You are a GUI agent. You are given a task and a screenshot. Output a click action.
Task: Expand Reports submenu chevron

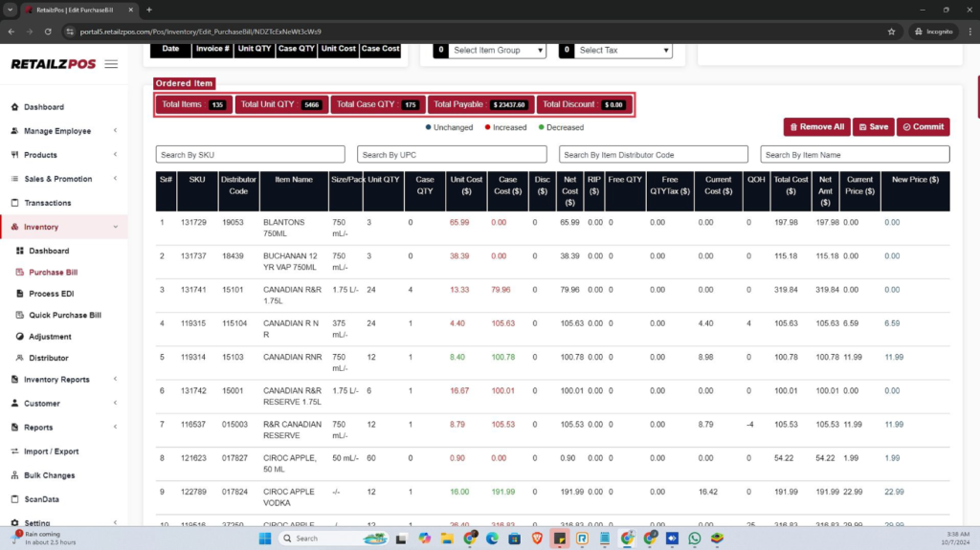point(116,428)
